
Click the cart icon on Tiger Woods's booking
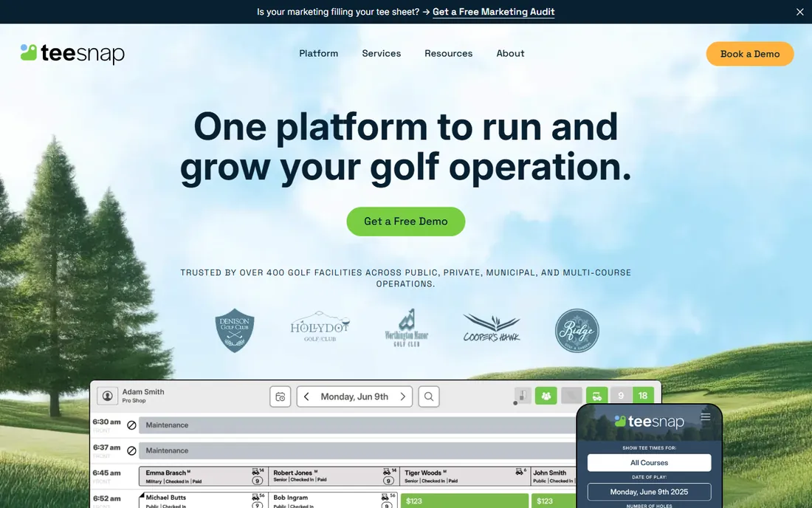coord(519,472)
